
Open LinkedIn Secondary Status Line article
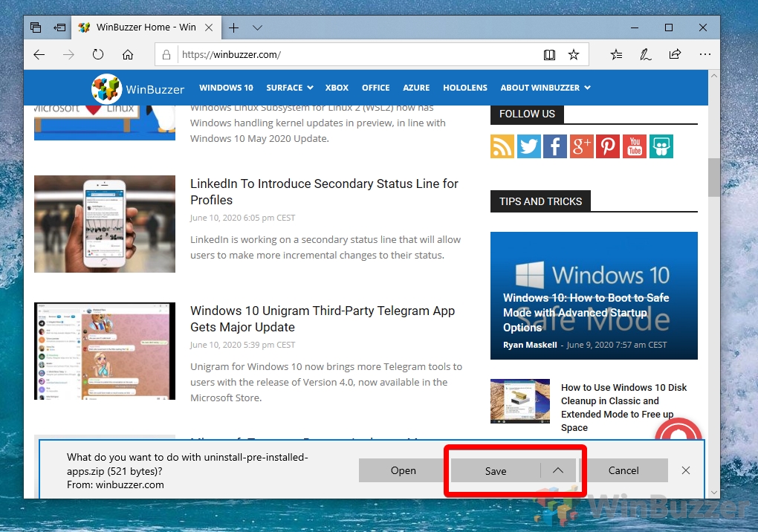(x=324, y=192)
